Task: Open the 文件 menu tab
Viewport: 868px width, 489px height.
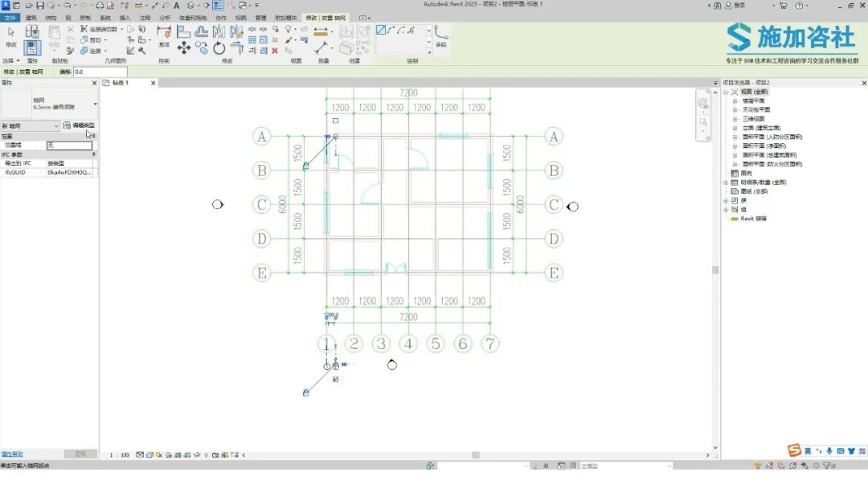Action: (10, 18)
